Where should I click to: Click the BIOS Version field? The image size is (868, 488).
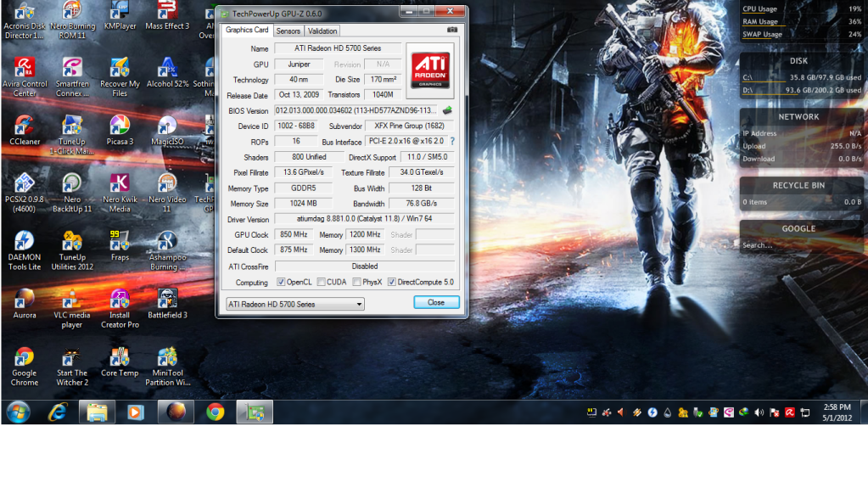click(357, 110)
